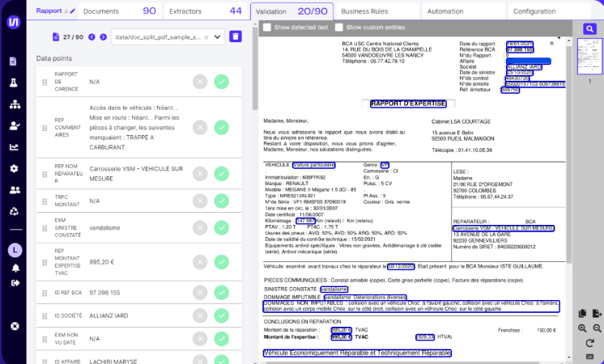This screenshot has height=364, width=604.
Task: Click the search button above page thumbnail
Action: tap(589, 29)
